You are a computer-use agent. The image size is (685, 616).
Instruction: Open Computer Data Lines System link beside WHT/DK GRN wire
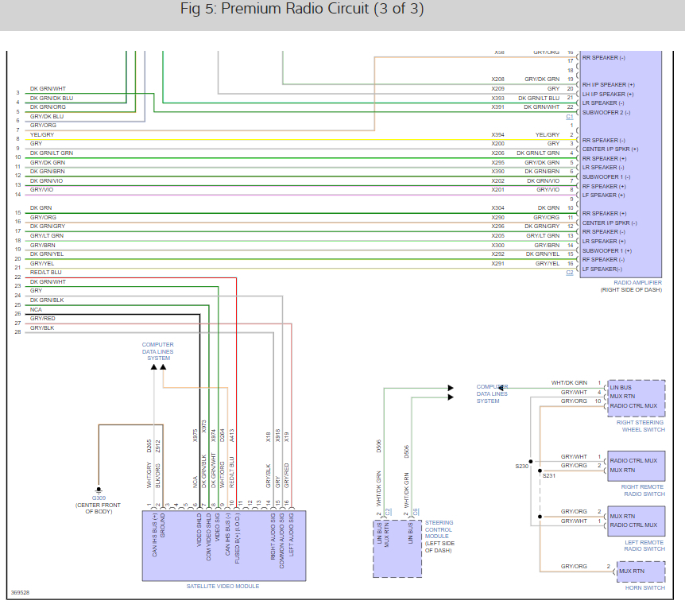(492, 394)
